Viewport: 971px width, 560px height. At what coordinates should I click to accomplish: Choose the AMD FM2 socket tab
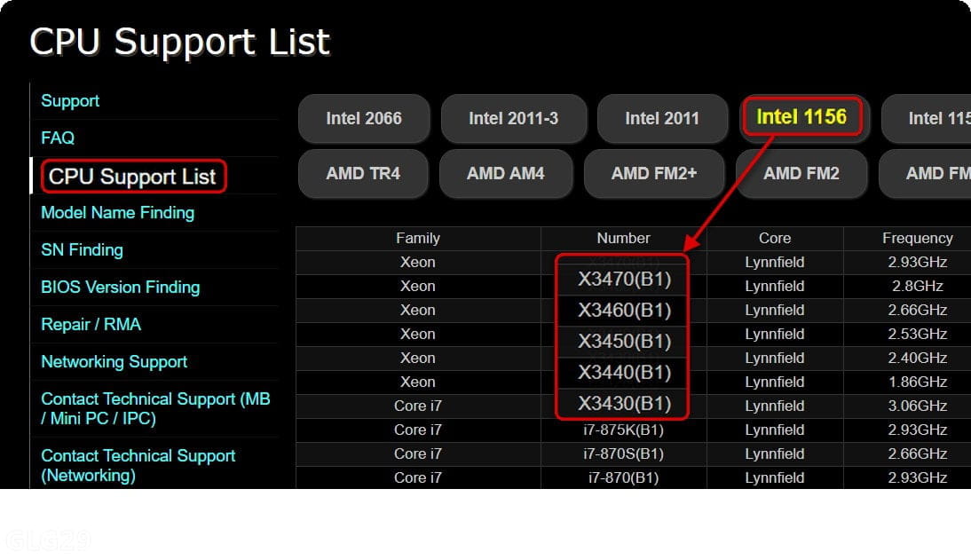coord(801,173)
